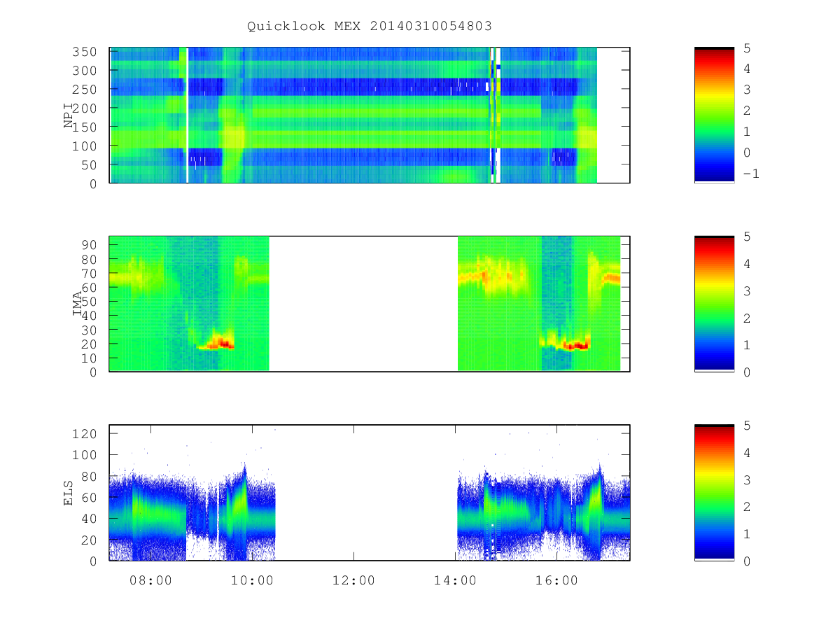Click the IMA left spectrogram data block
This screenshot has height=630, width=840.
point(190,303)
